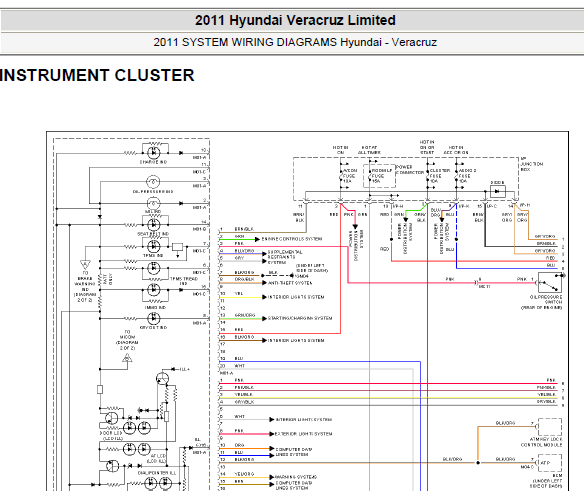Screen dimensions: 584x491
Task: Click the oil pressure switch symbol
Action: [x=550, y=282]
